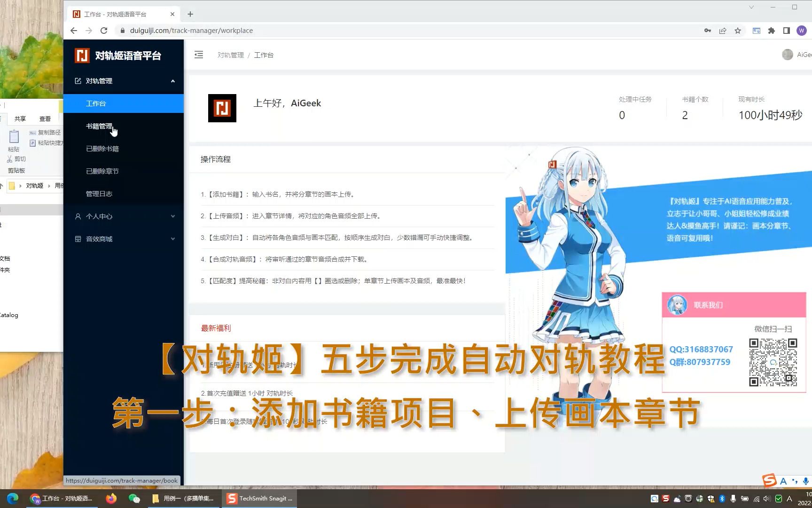
Task: View 管理日志 in the sidebar
Action: coord(99,193)
